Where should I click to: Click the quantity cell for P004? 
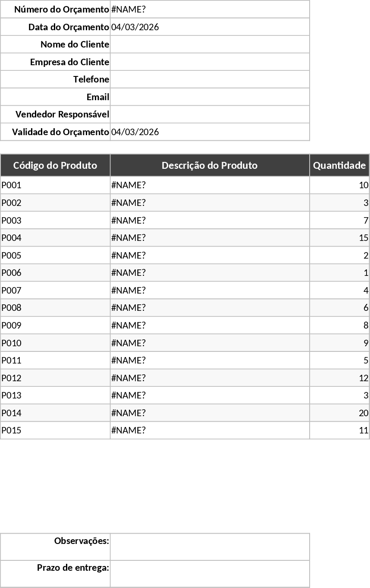[x=339, y=238]
